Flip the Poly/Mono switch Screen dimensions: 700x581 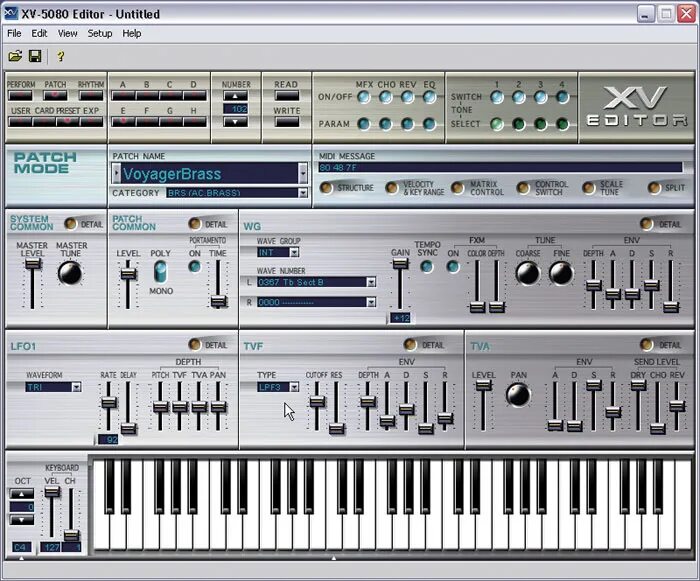point(160,272)
